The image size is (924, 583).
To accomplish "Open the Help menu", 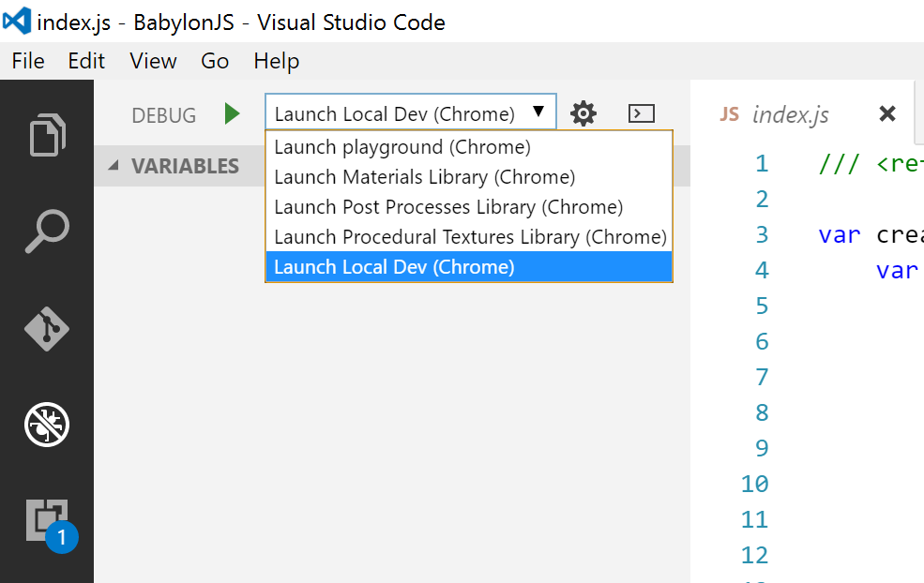I will [277, 61].
